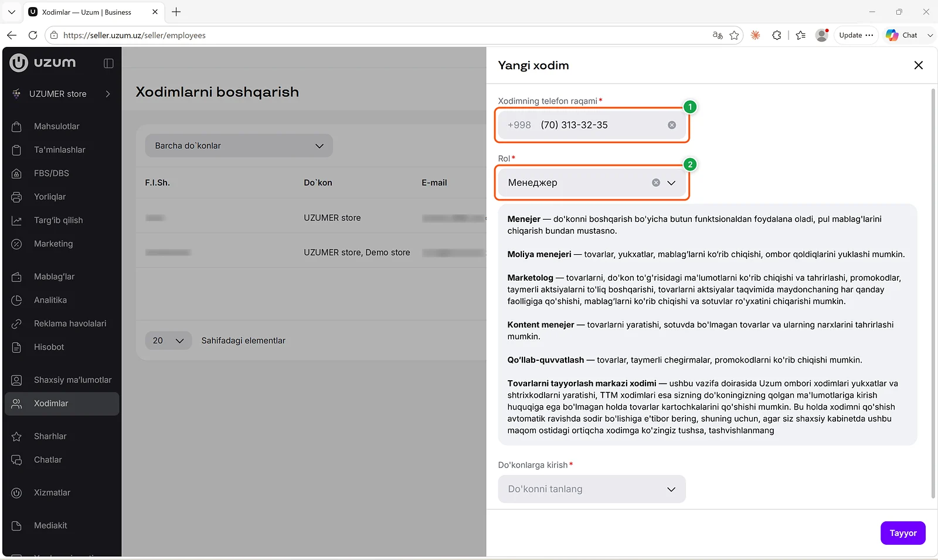Open the Copilot Chat button
This screenshot has height=560, width=938.
pos(902,35)
